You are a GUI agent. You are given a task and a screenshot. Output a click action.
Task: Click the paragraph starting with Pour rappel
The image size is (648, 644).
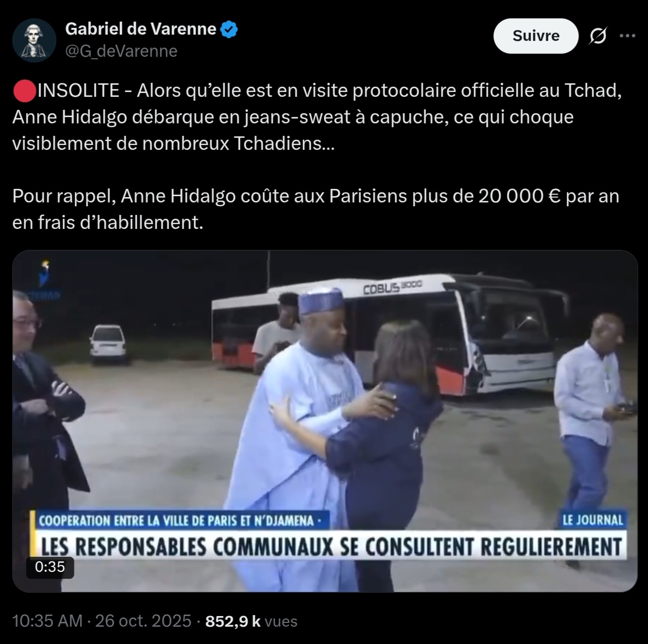tap(316, 209)
